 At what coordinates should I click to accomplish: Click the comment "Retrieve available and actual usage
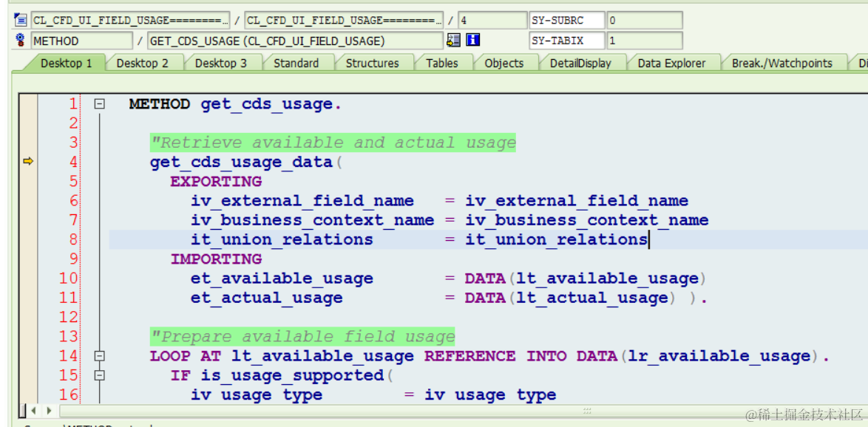tap(333, 143)
